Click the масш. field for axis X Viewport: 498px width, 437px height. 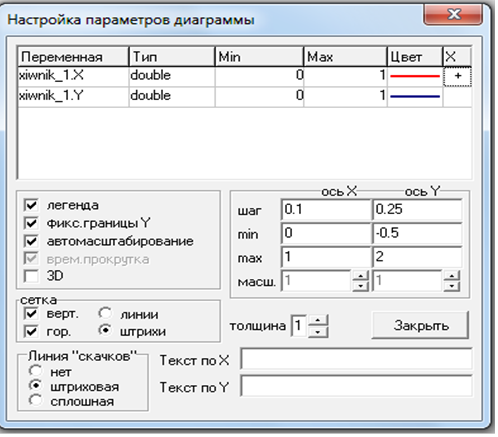(317, 281)
